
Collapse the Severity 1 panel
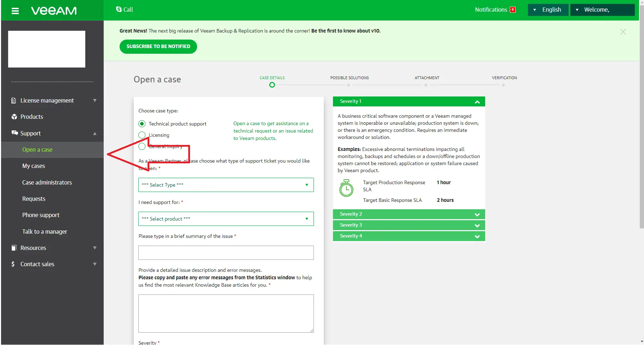point(409,101)
